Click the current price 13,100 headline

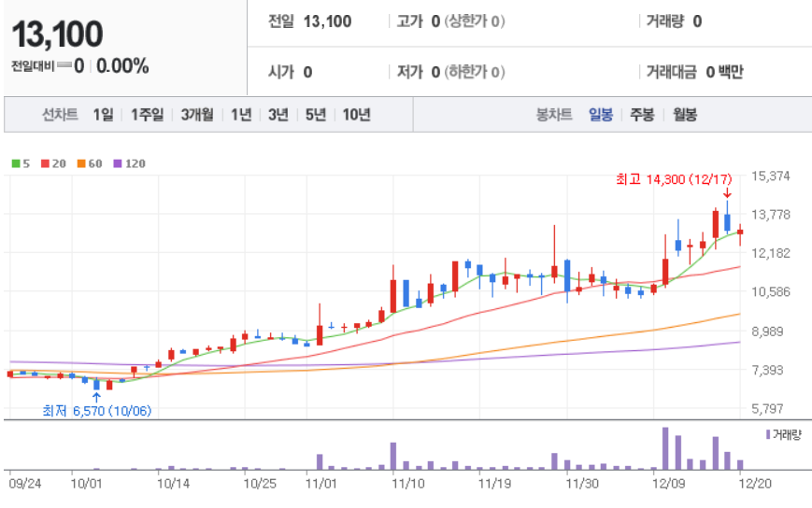[x=58, y=35]
